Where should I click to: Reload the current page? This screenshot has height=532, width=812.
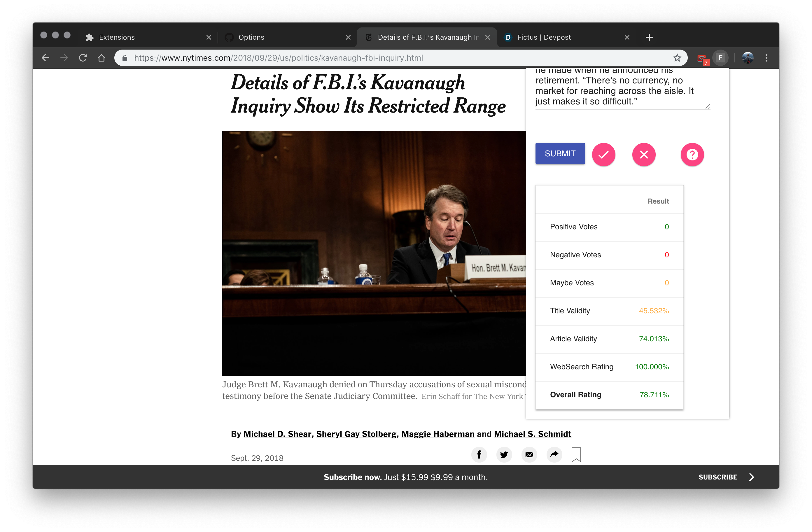(x=83, y=58)
